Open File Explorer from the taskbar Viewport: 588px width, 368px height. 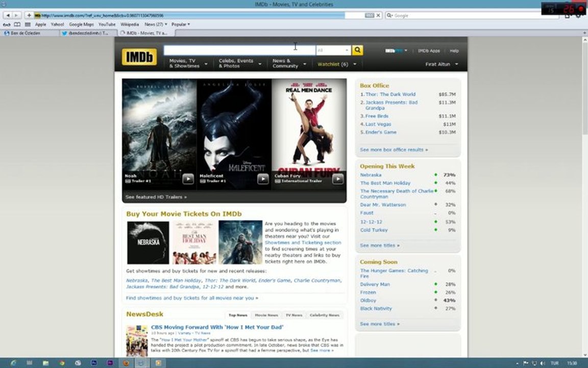45,363
